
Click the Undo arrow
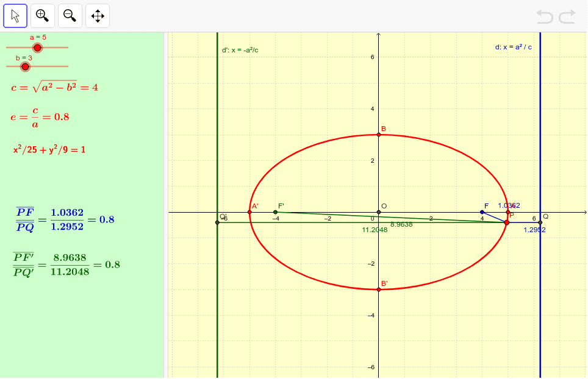click(x=545, y=17)
